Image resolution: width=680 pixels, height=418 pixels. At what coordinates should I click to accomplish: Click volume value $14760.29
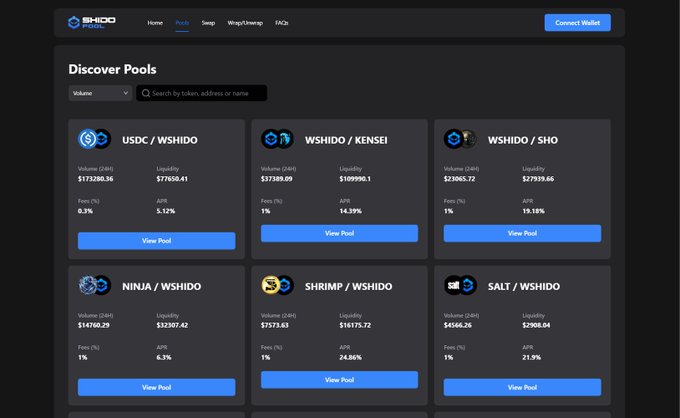[94, 325]
